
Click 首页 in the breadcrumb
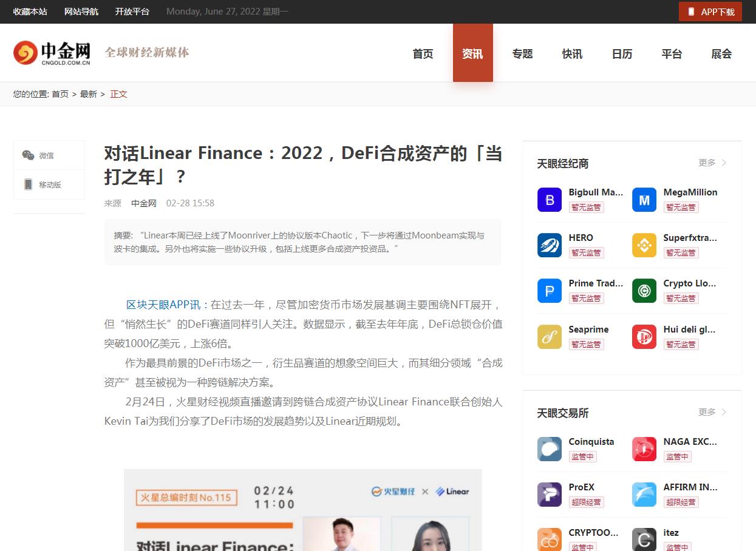[60, 94]
